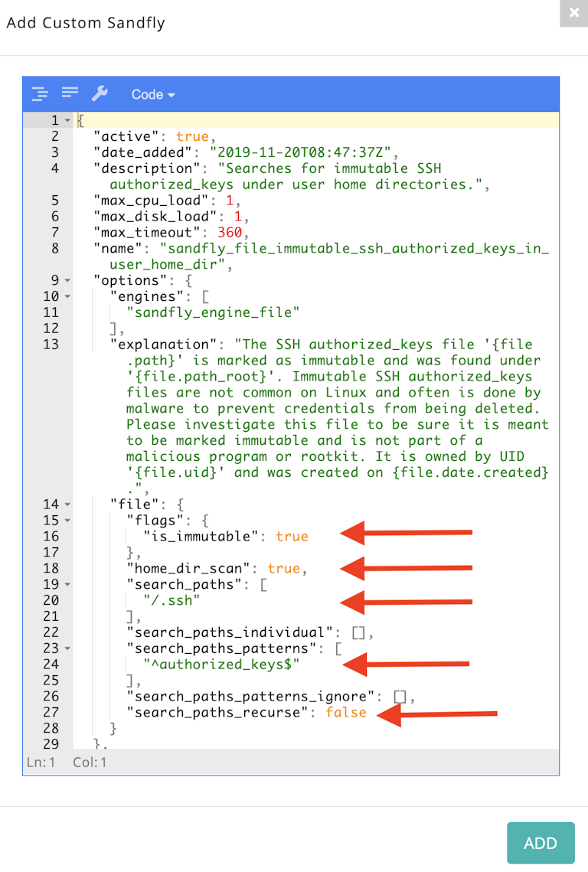
Task: Click line number 22 in the gutter
Action: coord(51,633)
